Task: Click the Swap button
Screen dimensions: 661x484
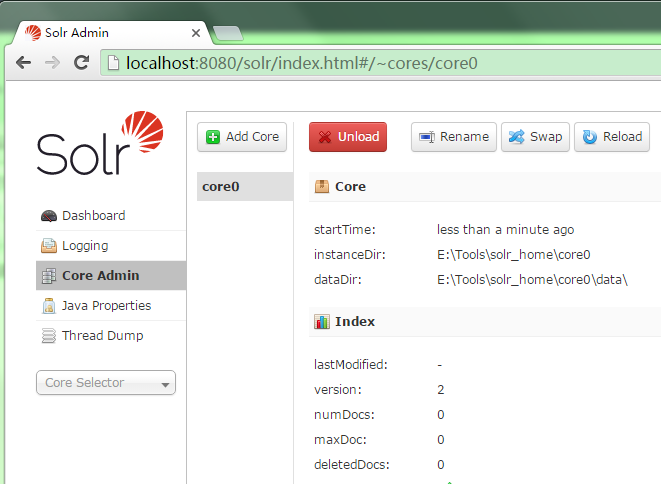Action: coord(535,137)
